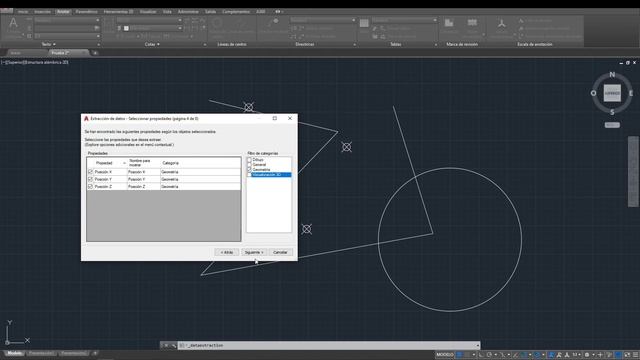Click the E compass letter on ViewCube
The height and width of the screenshot is (360, 640).
(x=631, y=93)
